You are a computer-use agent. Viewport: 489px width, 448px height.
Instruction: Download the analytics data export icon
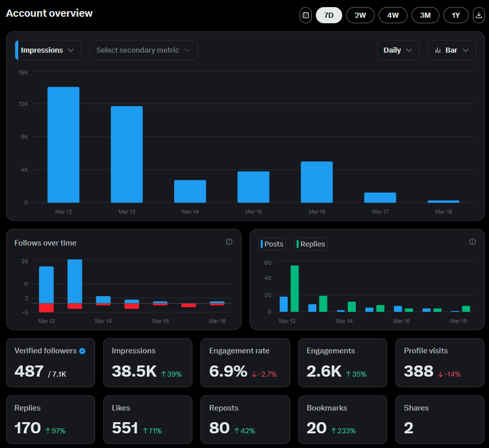click(479, 15)
